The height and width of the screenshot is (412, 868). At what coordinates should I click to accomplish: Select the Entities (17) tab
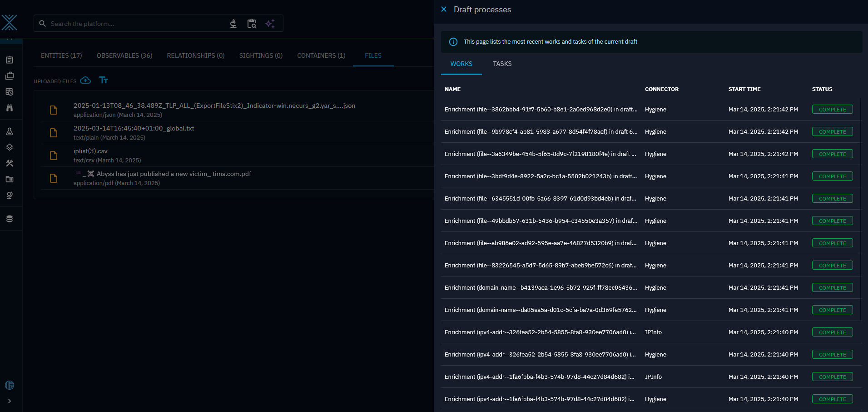[x=61, y=55]
